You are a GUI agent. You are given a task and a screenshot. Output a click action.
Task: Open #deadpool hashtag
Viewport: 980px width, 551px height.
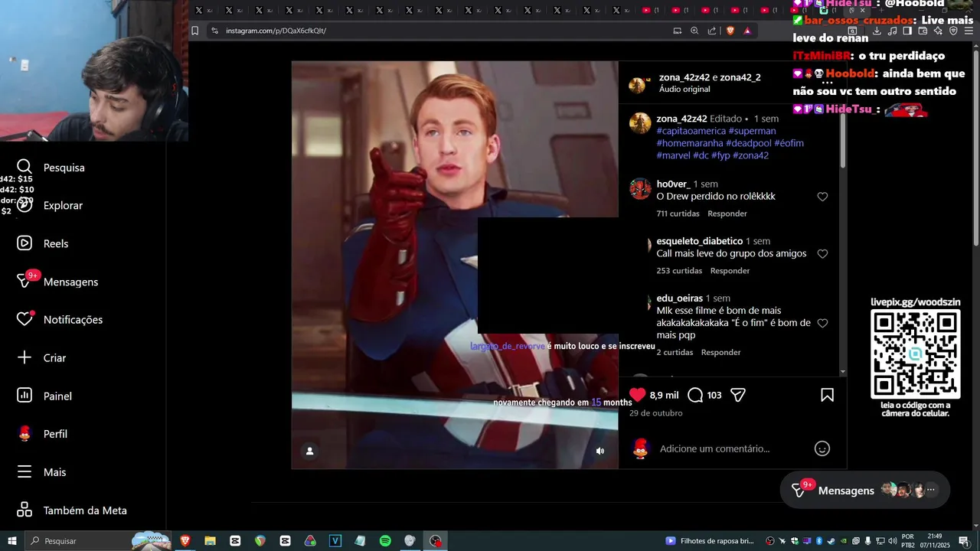(x=749, y=143)
